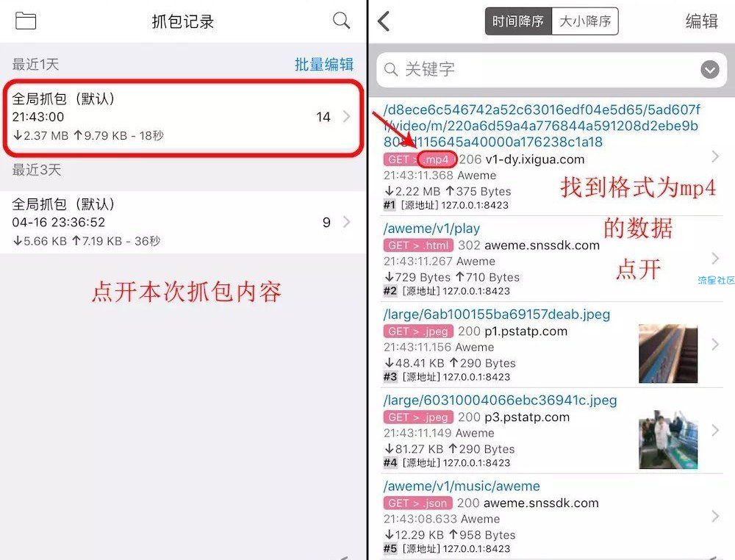Tap the .mp4 format tag
735x560 pixels.
coord(437,159)
